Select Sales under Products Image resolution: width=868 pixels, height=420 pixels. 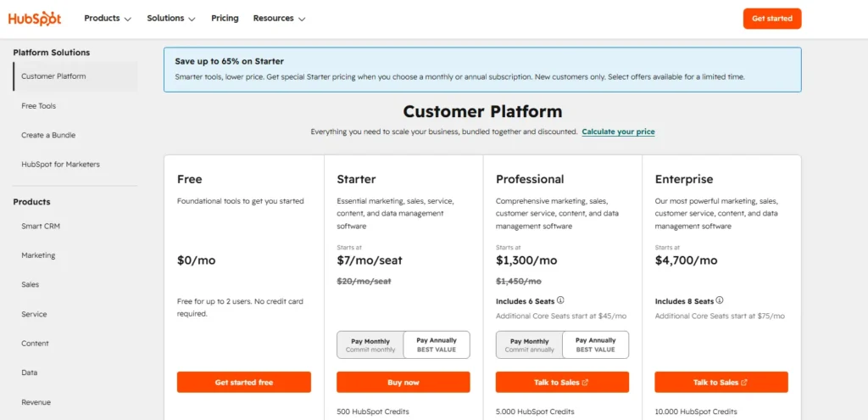(x=30, y=285)
